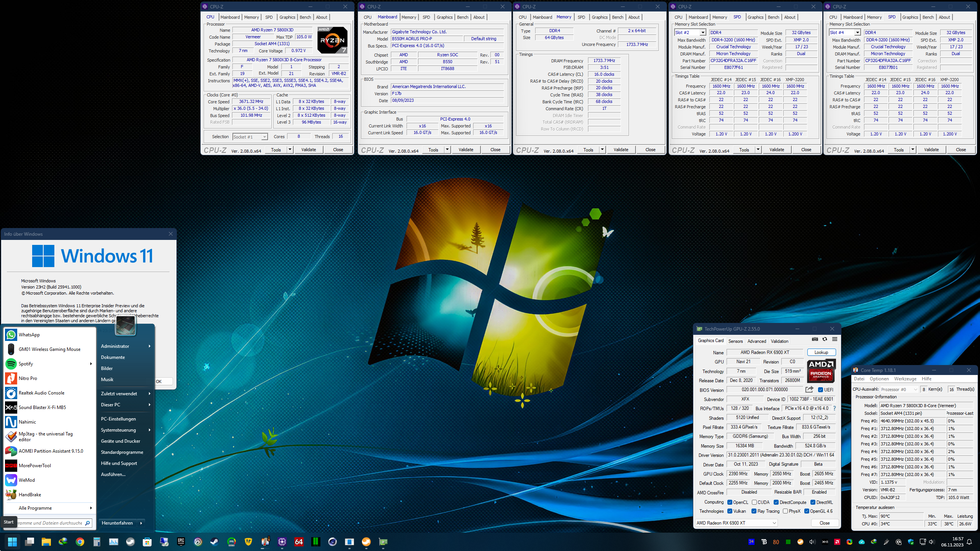Open MorePowerTool from the start menu
The image size is (980, 551).
coord(34,466)
